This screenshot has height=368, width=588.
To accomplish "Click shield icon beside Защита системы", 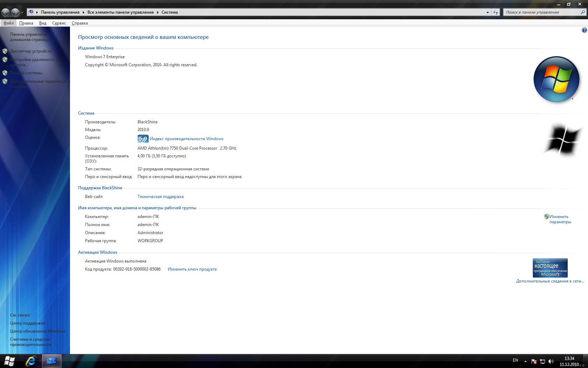I will pyautogui.click(x=5, y=73).
